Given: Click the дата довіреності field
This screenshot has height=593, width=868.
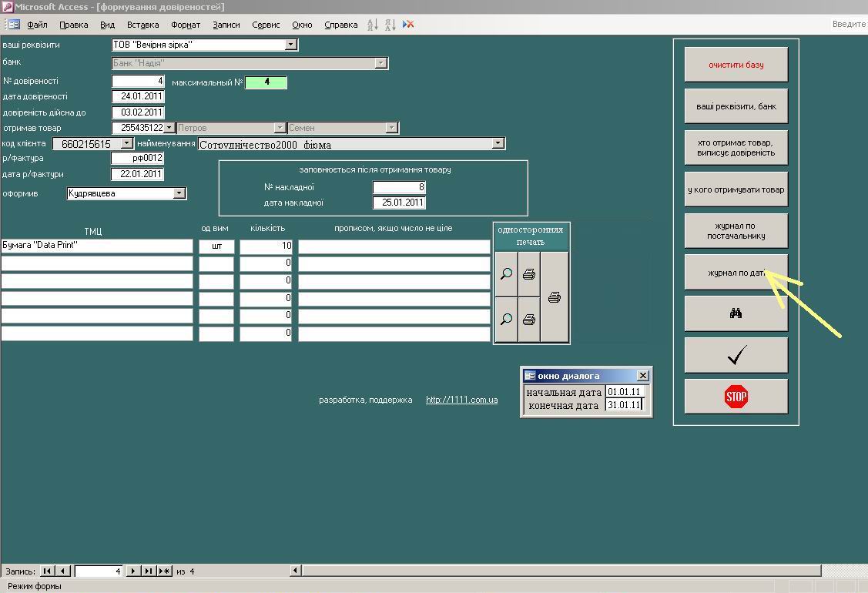Looking at the screenshot, I should (x=139, y=96).
